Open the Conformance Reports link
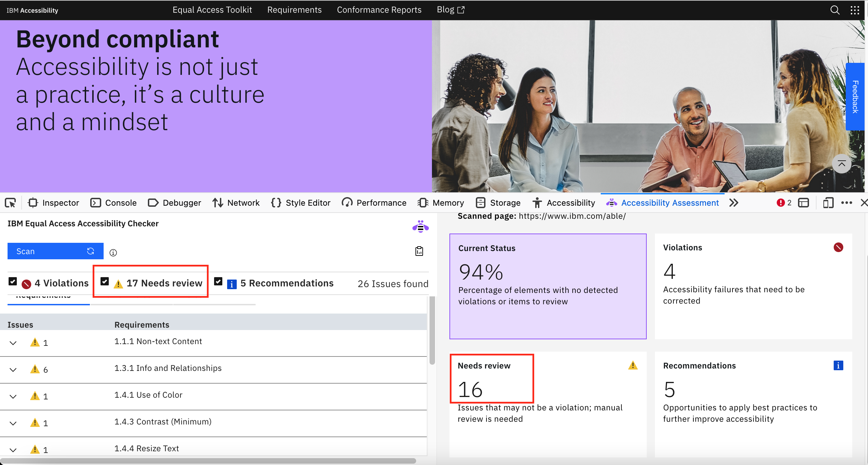868x465 pixels. [379, 10]
